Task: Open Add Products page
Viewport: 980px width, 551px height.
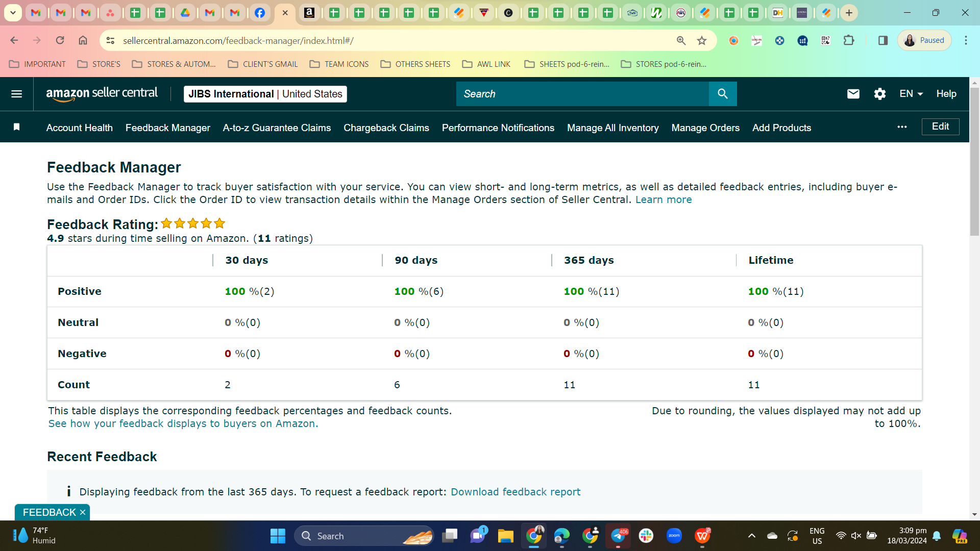Action: pos(782,128)
